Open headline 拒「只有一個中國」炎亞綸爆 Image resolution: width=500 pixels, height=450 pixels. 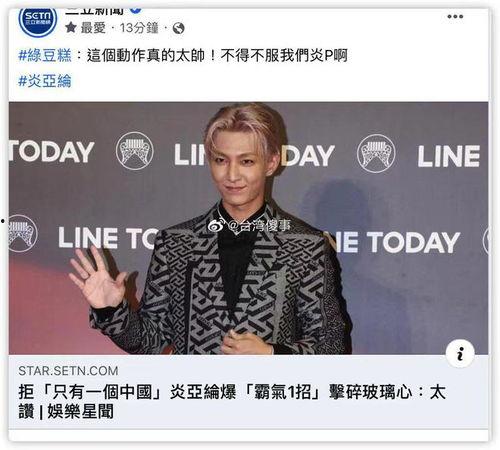point(127,392)
